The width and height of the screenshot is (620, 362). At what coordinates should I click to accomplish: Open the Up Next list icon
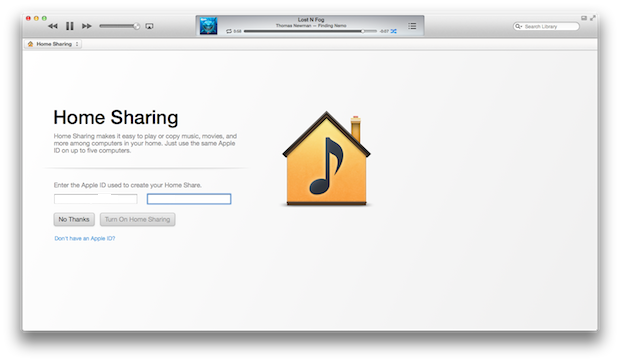coord(412,26)
